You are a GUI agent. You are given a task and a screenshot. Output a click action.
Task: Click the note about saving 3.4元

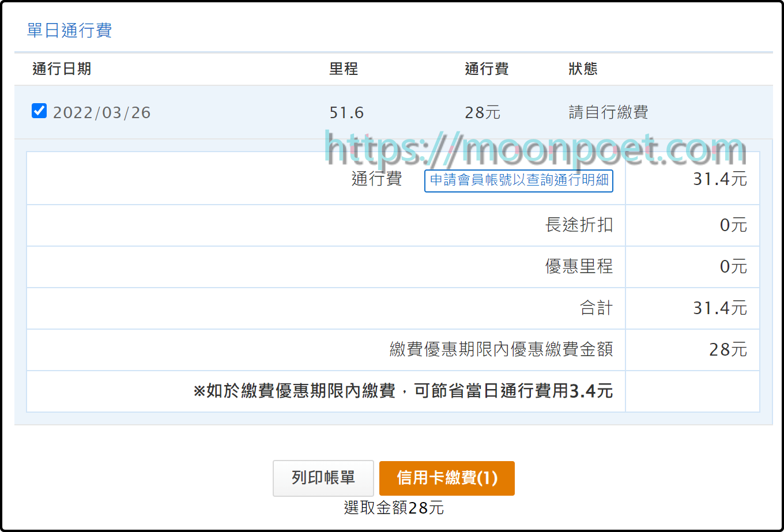click(403, 391)
